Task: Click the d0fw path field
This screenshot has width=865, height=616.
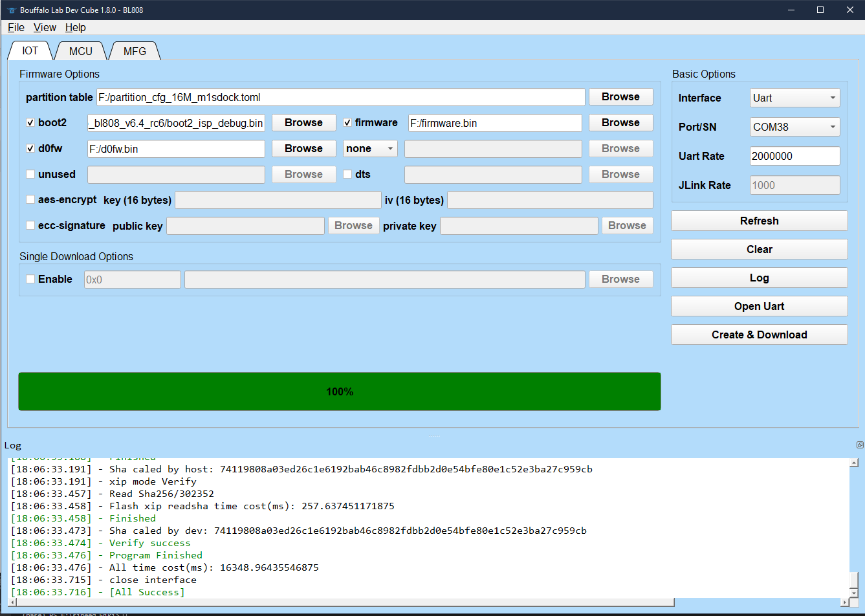Action: pos(176,149)
